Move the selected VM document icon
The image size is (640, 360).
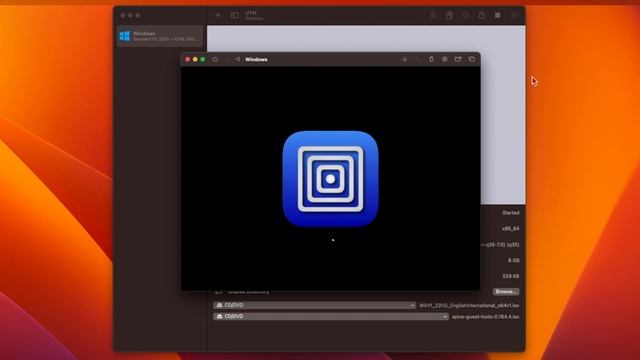[466, 16]
